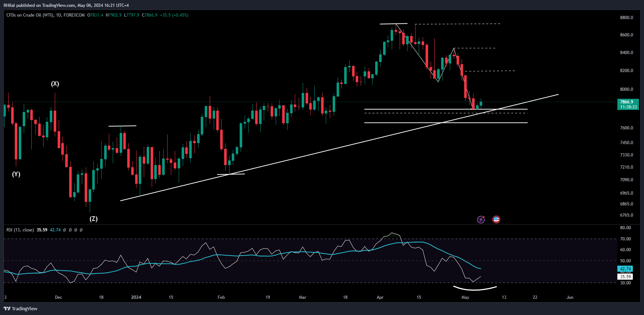Click the 22 date label on time axis

(x=535, y=297)
